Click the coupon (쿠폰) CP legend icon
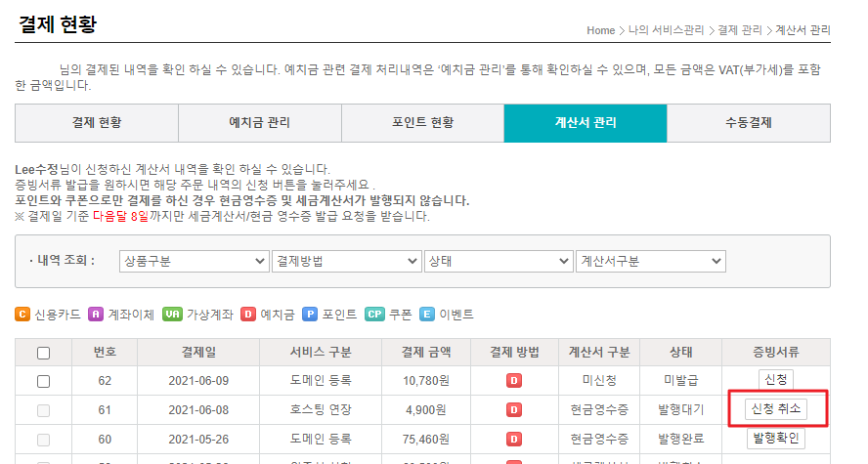Image resolution: width=868 pixels, height=464 pixels. 374,315
